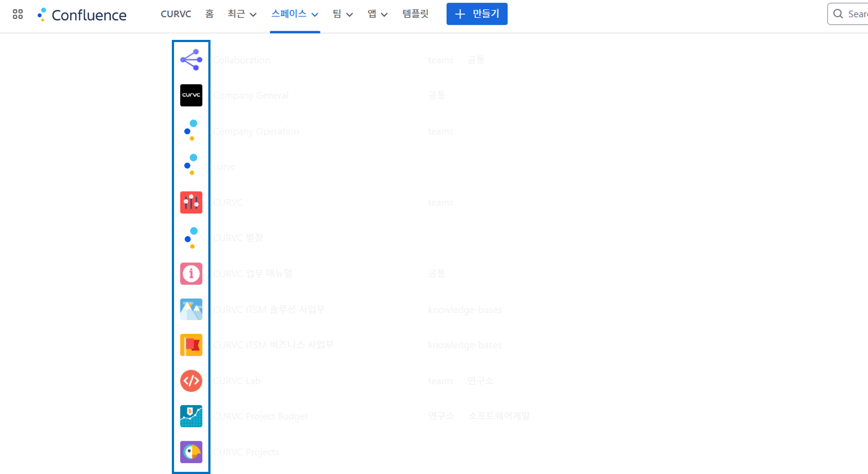Go to 홈 in the top navigation
Image resolution: width=868 pixels, height=474 pixels.
point(210,14)
